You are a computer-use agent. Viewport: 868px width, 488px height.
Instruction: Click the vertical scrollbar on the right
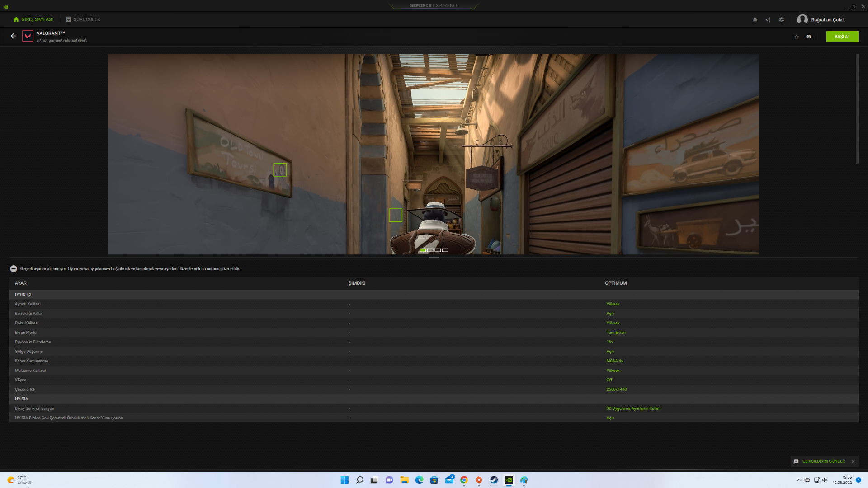[857, 109]
